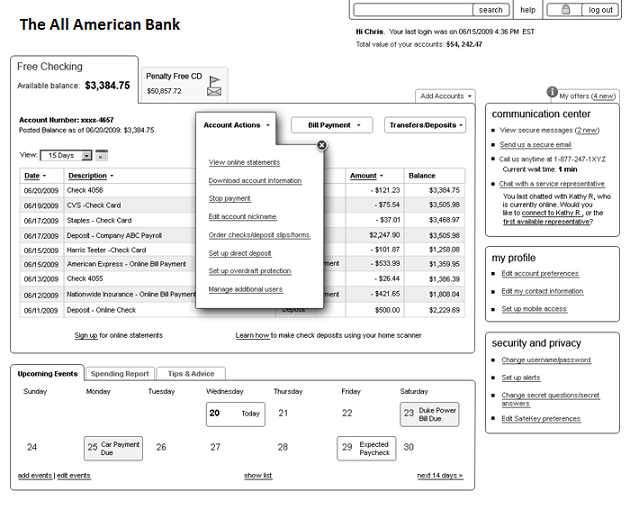Sort by the Date column header

[x=35, y=176]
